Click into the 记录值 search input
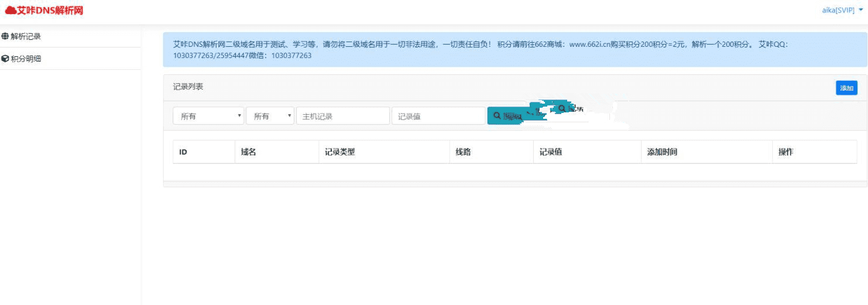The height and width of the screenshot is (305, 868). tap(438, 116)
